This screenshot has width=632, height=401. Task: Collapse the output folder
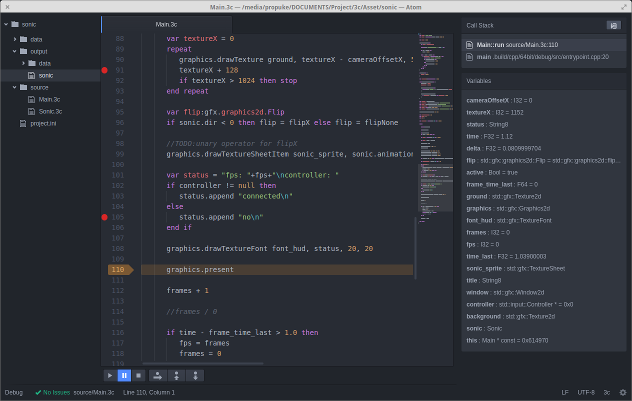15,52
